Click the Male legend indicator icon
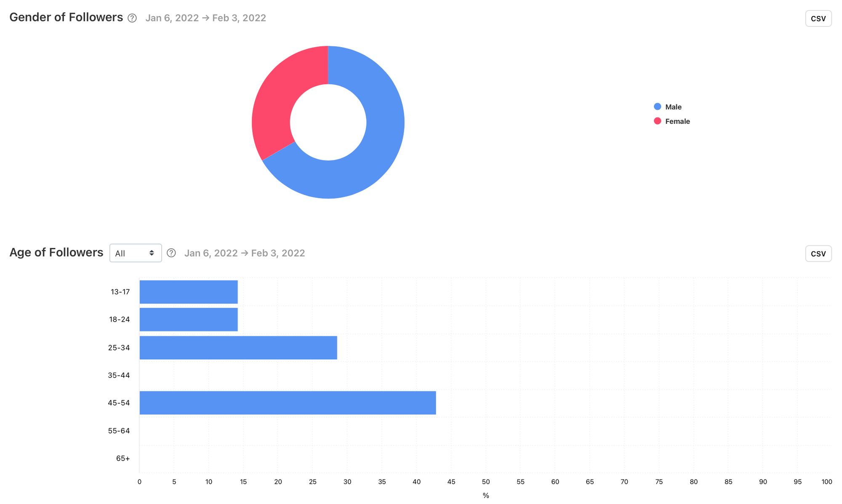Viewport: 842px width, 504px height. pos(656,107)
